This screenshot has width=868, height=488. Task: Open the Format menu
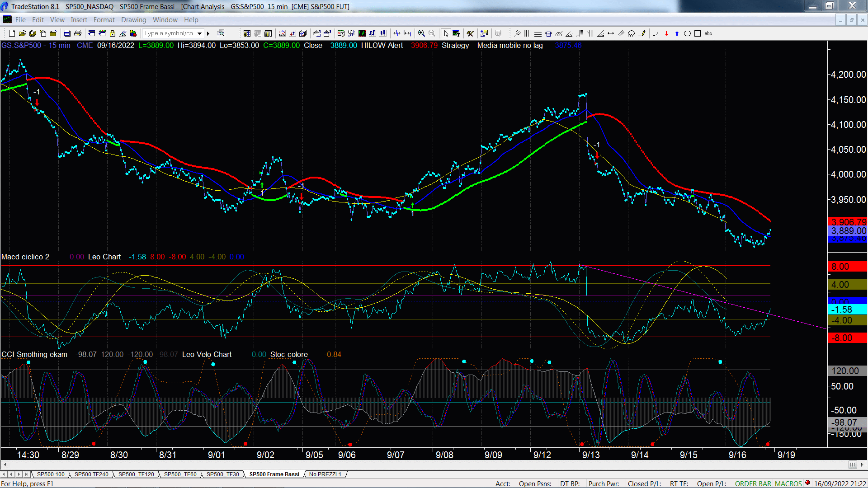pyautogui.click(x=104, y=20)
